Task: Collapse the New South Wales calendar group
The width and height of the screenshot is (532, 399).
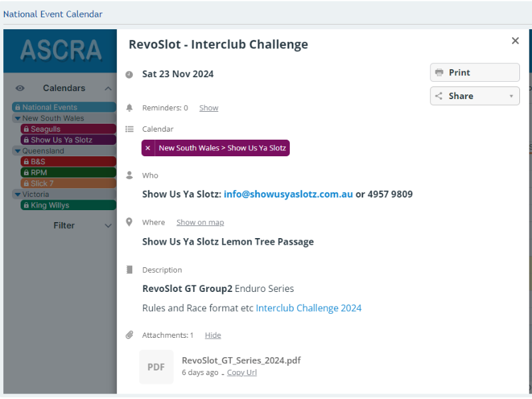Action: tap(17, 118)
